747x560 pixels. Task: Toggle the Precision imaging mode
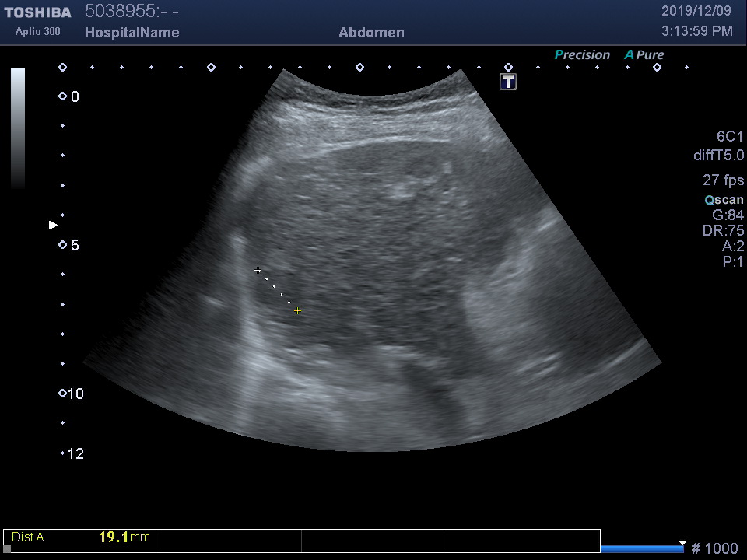[x=582, y=54]
